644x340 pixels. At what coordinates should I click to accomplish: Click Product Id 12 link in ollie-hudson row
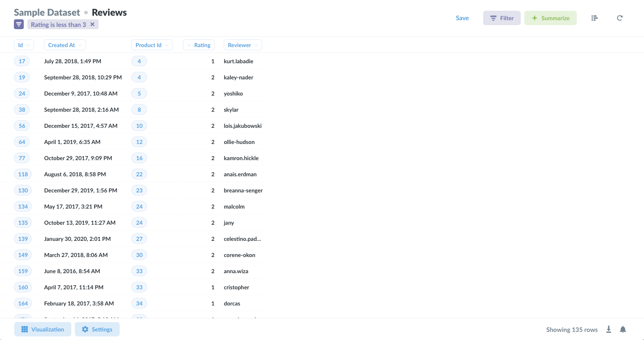139,142
